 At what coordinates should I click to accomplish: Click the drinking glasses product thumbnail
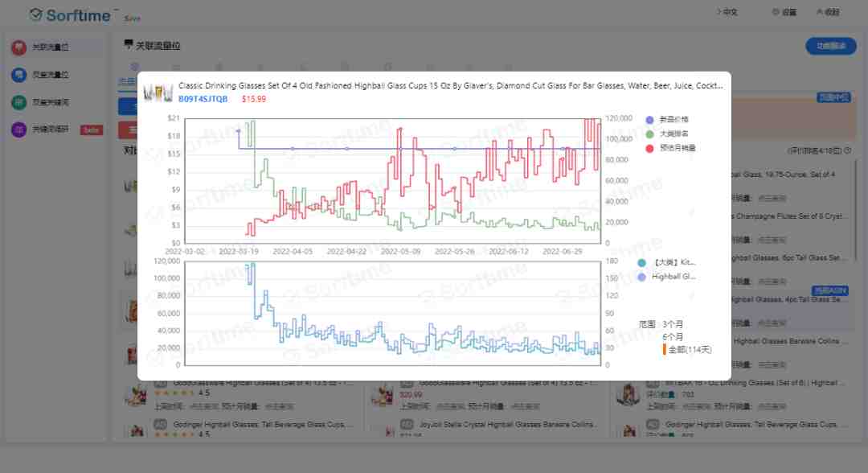[x=158, y=93]
